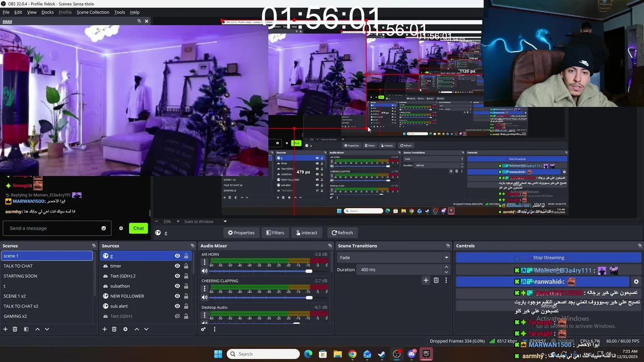This screenshot has height=362, width=644.
Task: Open virtual camera settings gear in Controls
Action: tap(636, 282)
